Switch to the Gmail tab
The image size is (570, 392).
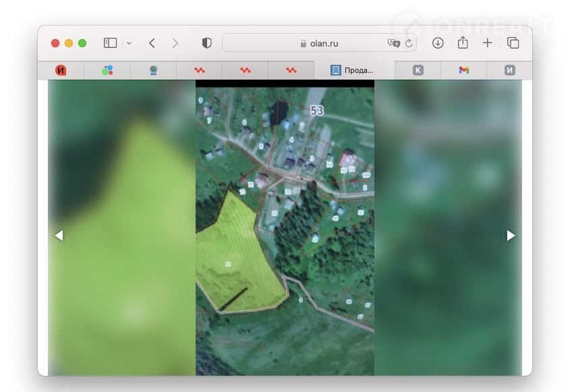click(464, 70)
